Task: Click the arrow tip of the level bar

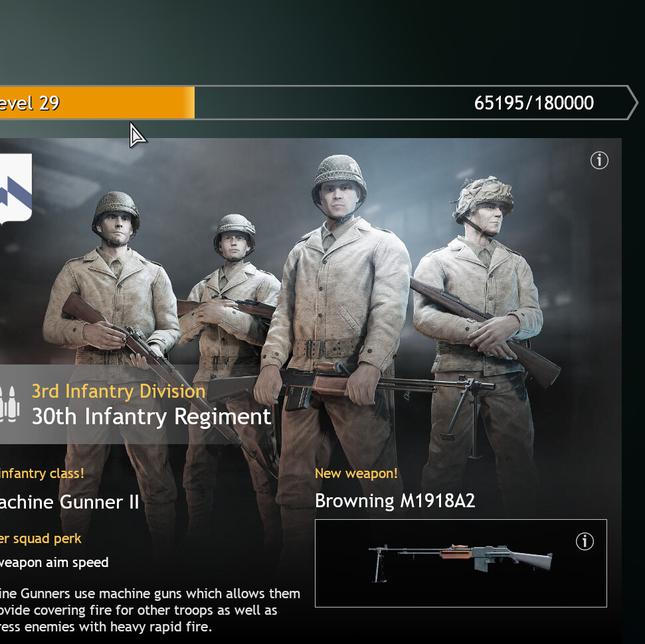Action: [632, 102]
